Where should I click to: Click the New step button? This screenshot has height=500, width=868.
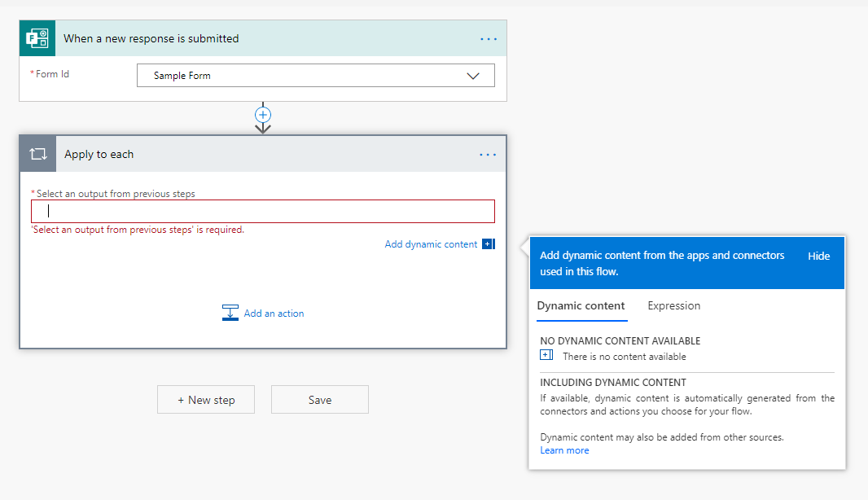(x=205, y=399)
